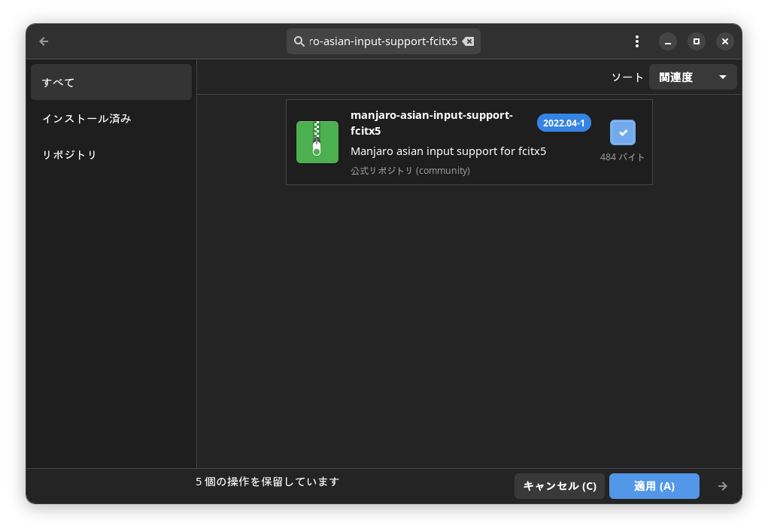Screen dimensions: 768x532
Task: Click the 5 個の操作を保留しています status
Action: click(x=268, y=482)
